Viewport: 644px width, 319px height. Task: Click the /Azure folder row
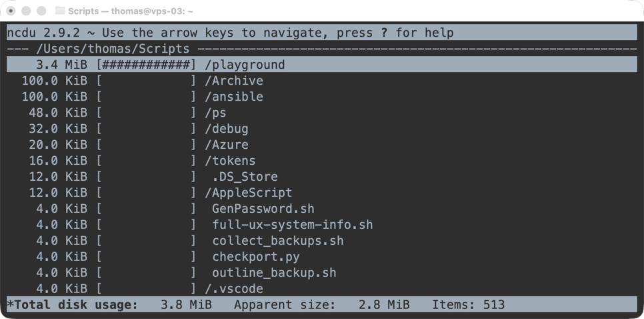click(227, 145)
